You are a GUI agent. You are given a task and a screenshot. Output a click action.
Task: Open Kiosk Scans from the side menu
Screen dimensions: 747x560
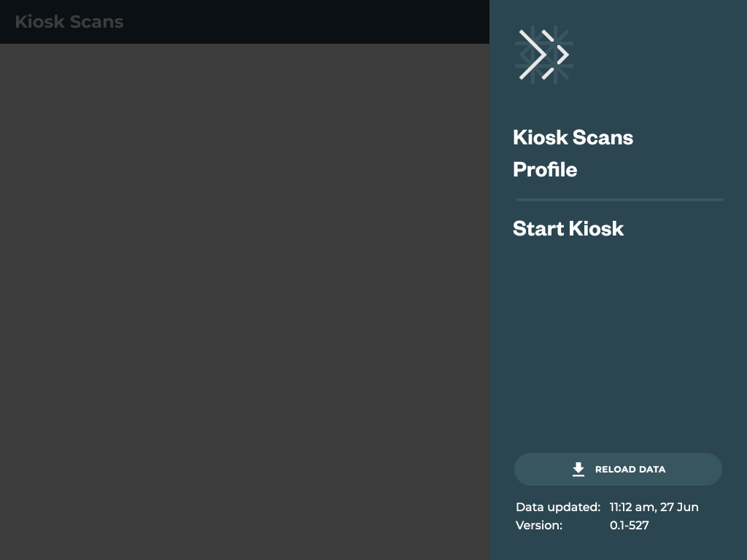pyautogui.click(x=573, y=137)
